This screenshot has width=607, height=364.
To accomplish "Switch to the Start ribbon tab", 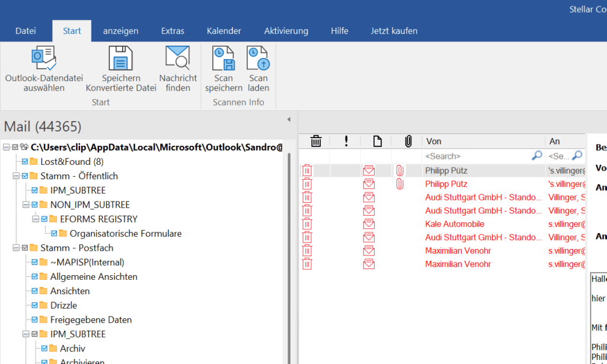I will (72, 31).
